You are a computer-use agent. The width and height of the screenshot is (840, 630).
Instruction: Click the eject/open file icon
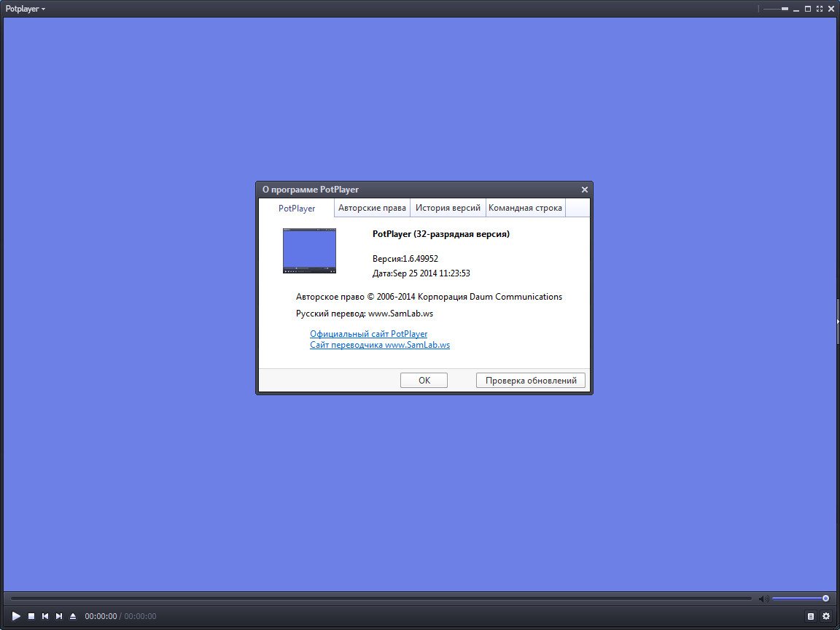click(73, 616)
